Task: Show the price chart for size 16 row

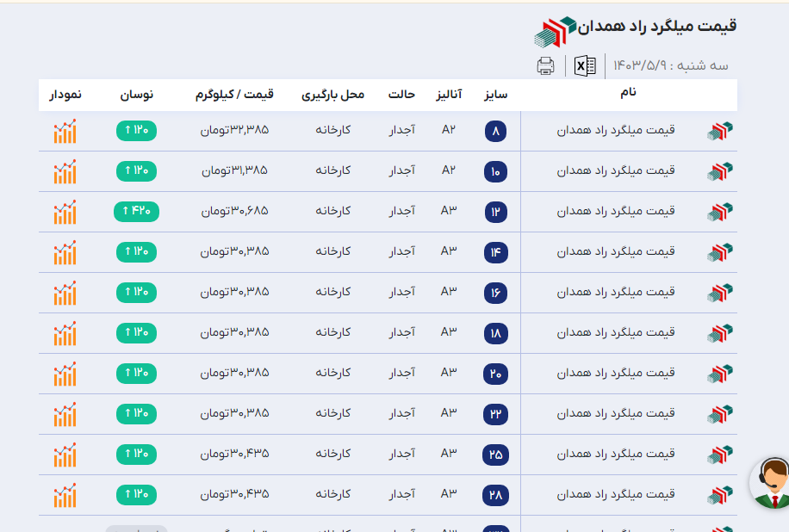Action: click(x=65, y=293)
